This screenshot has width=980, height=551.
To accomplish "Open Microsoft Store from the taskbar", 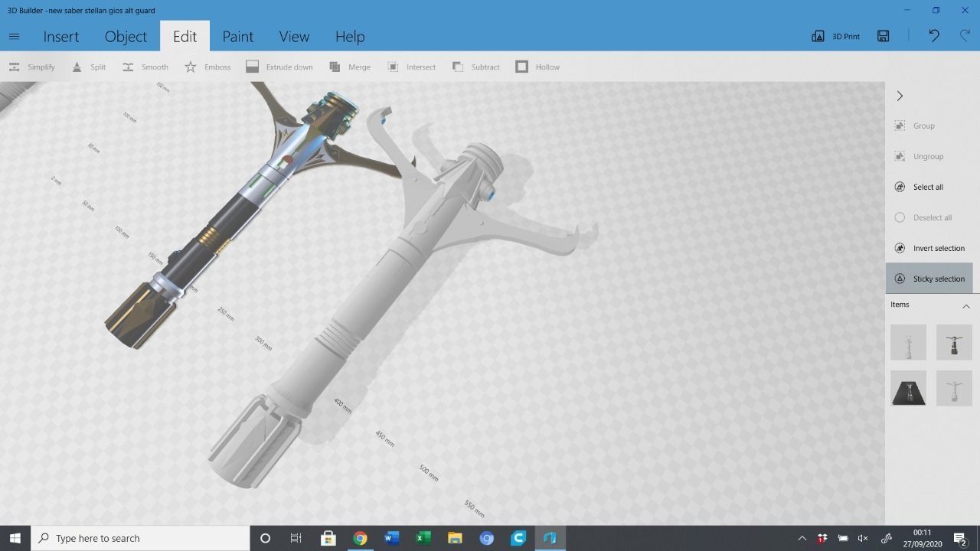I will pos(328,538).
